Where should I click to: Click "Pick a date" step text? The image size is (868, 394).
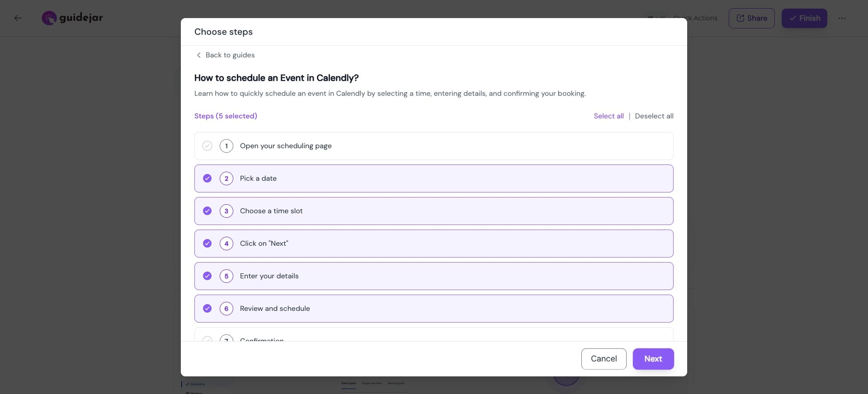click(258, 178)
